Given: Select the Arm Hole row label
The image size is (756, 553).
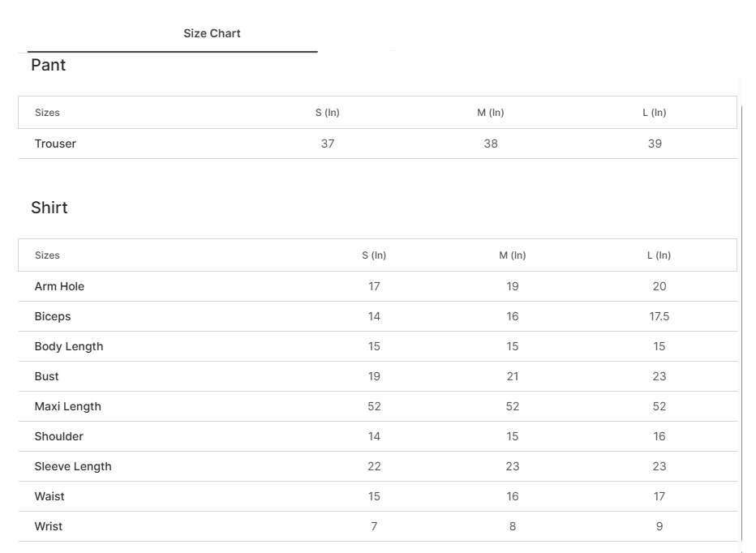Looking at the screenshot, I should [x=59, y=286].
